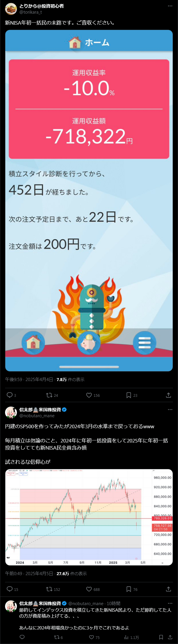Reply to the tweet with 3 comments
The image size is (178, 644).
tap(10, 395)
